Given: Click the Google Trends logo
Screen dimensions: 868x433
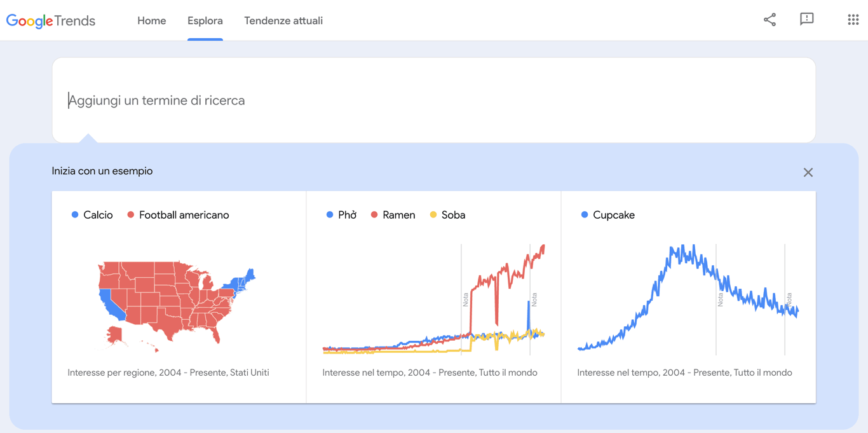Looking at the screenshot, I should [x=50, y=20].
